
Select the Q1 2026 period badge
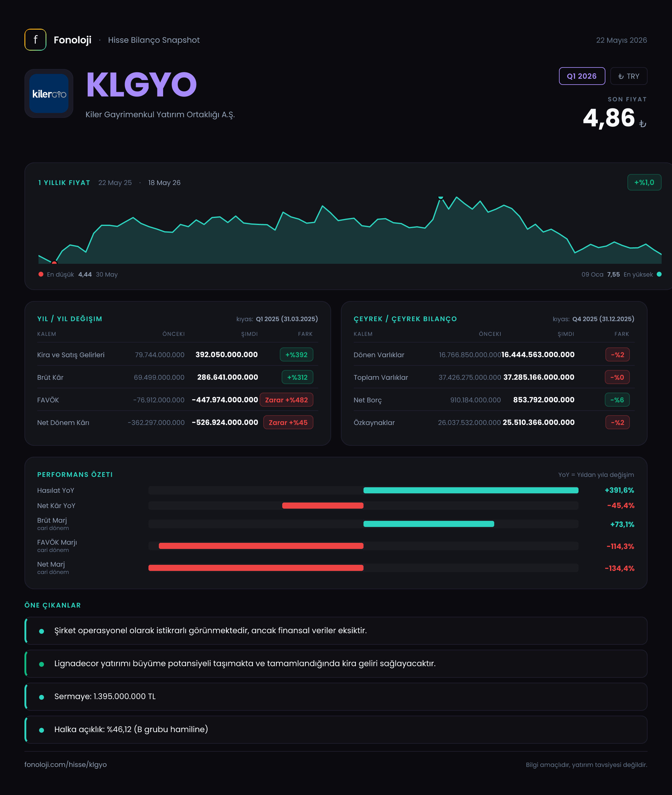pos(582,76)
